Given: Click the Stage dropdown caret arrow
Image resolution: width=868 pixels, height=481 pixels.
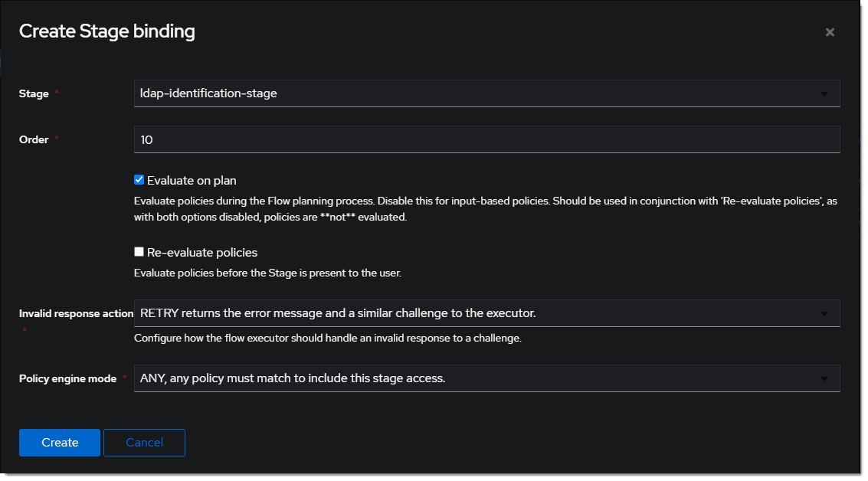Looking at the screenshot, I should click(x=824, y=94).
